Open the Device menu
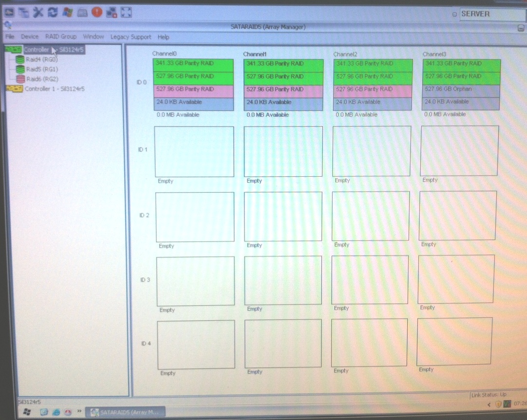The width and height of the screenshot is (527, 420). pyautogui.click(x=30, y=37)
